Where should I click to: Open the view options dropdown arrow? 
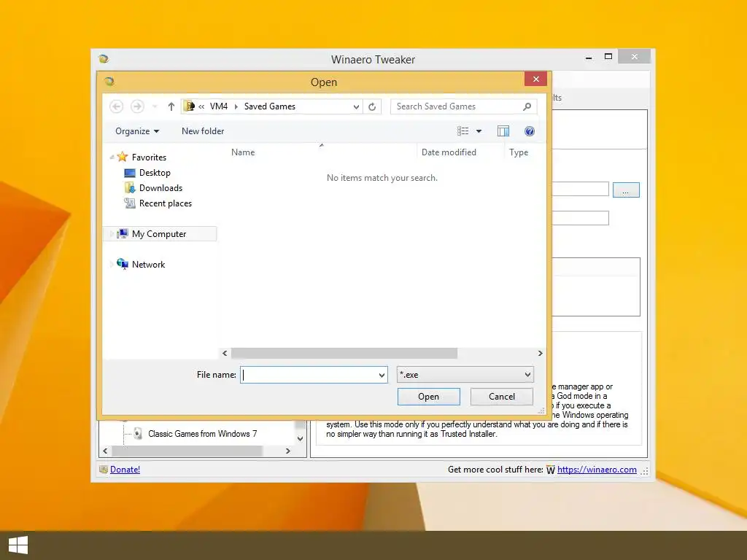pos(479,131)
